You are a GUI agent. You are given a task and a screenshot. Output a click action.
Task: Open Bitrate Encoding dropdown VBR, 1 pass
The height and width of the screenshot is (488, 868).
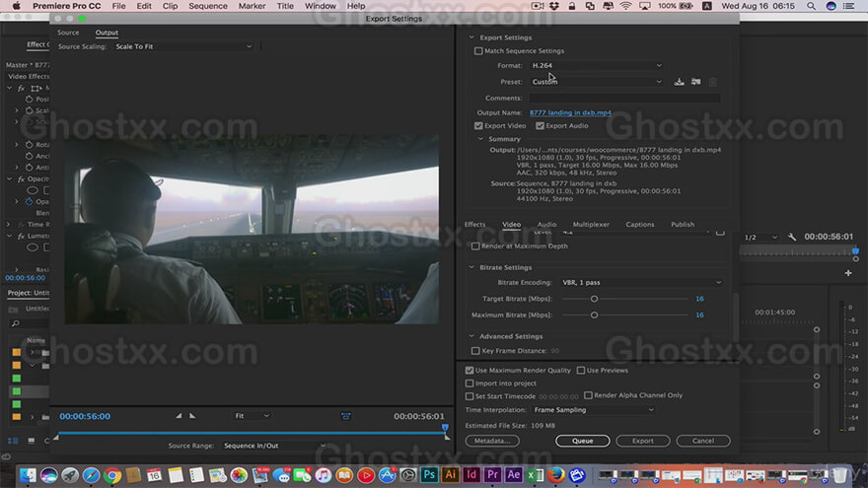pos(641,282)
